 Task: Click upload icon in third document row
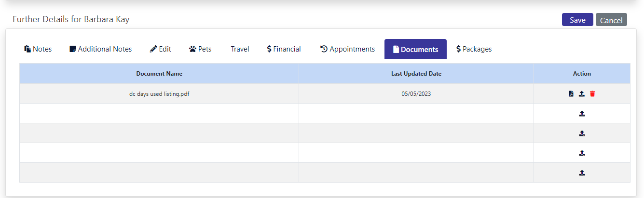pos(582,133)
